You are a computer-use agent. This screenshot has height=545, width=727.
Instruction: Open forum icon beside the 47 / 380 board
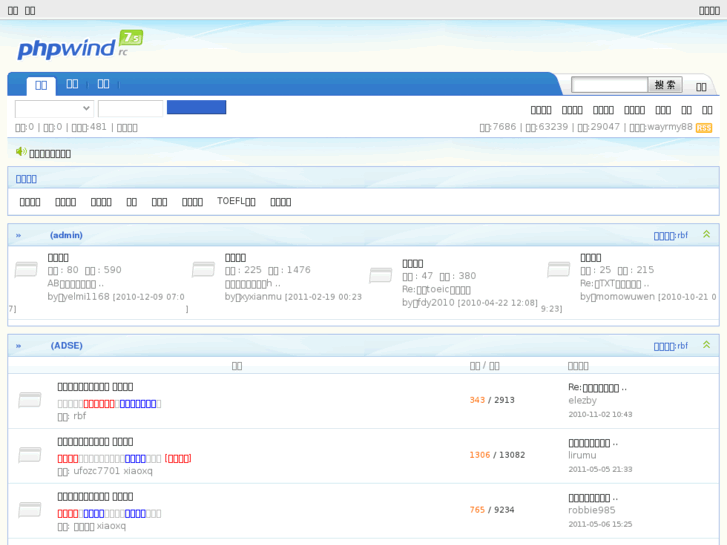pyautogui.click(x=381, y=275)
